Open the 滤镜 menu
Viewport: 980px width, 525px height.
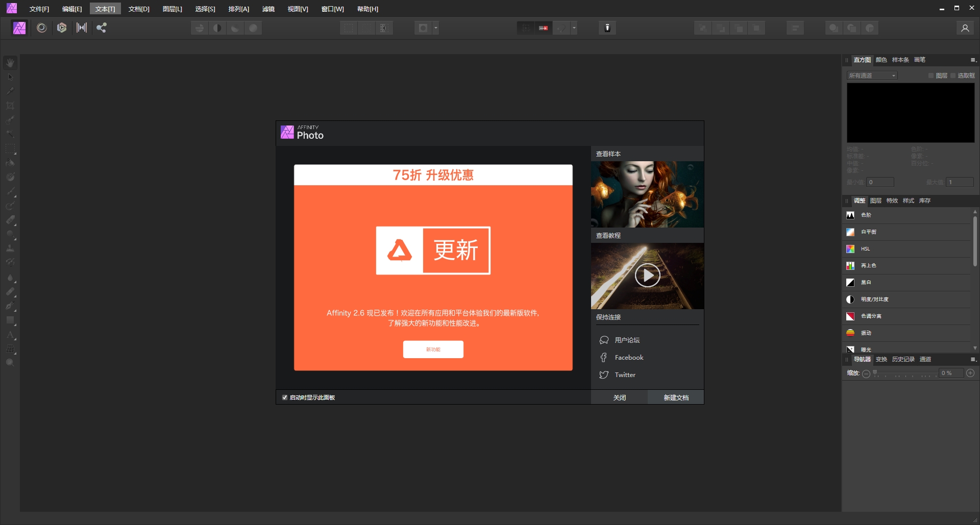point(268,9)
